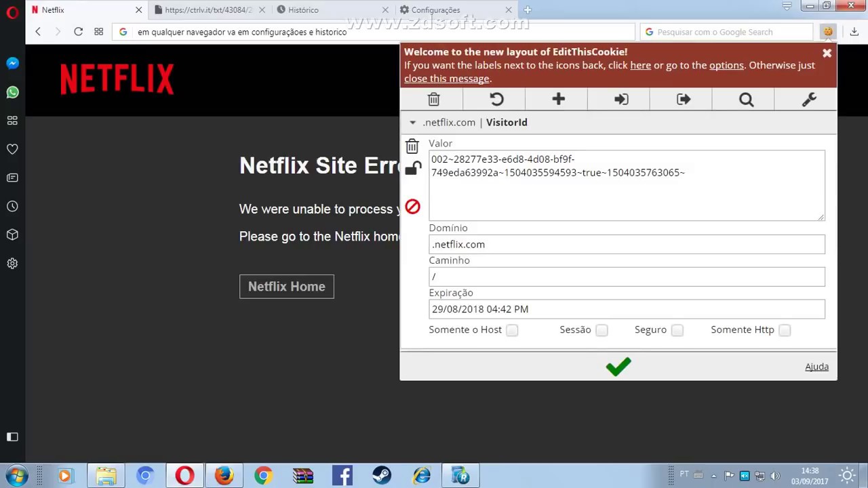868x488 pixels.
Task: Switch to the ctrlv.it tab
Action: tap(209, 9)
